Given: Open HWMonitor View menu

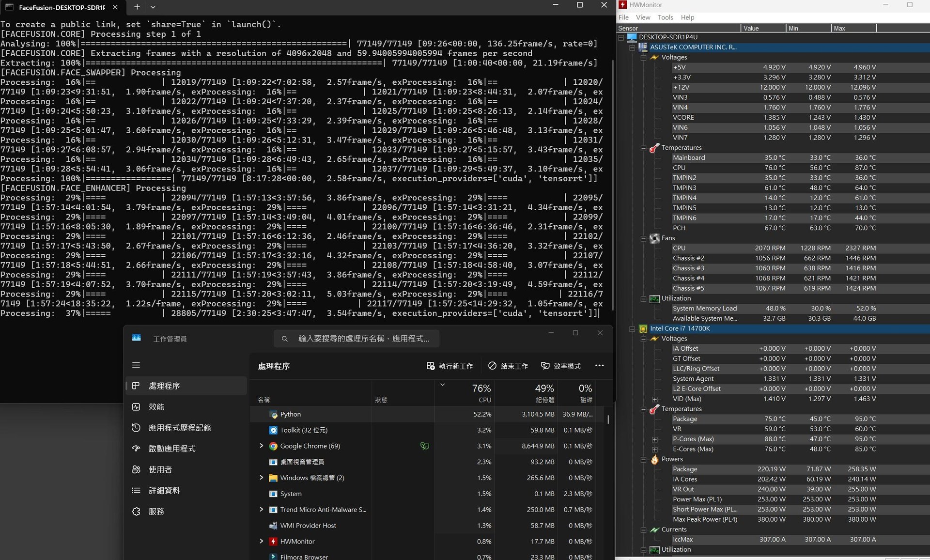Looking at the screenshot, I should (643, 17).
